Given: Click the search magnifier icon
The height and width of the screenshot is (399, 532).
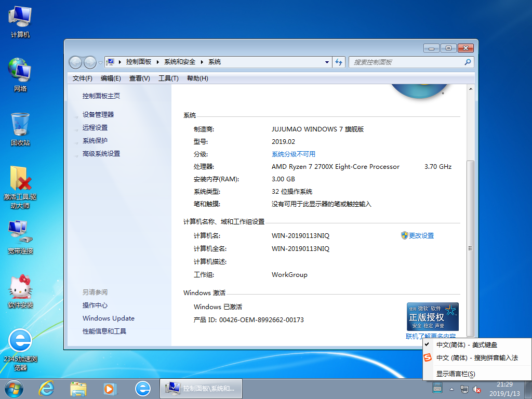Looking at the screenshot, I should [x=468, y=62].
